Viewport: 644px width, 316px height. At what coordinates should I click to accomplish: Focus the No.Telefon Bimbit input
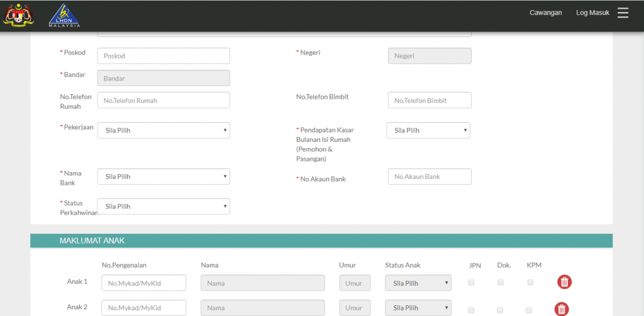(x=430, y=100)
